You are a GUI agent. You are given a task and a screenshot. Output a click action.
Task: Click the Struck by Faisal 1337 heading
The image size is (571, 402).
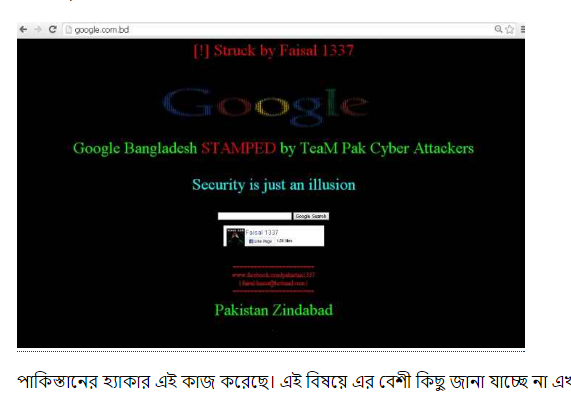point(273,51)
